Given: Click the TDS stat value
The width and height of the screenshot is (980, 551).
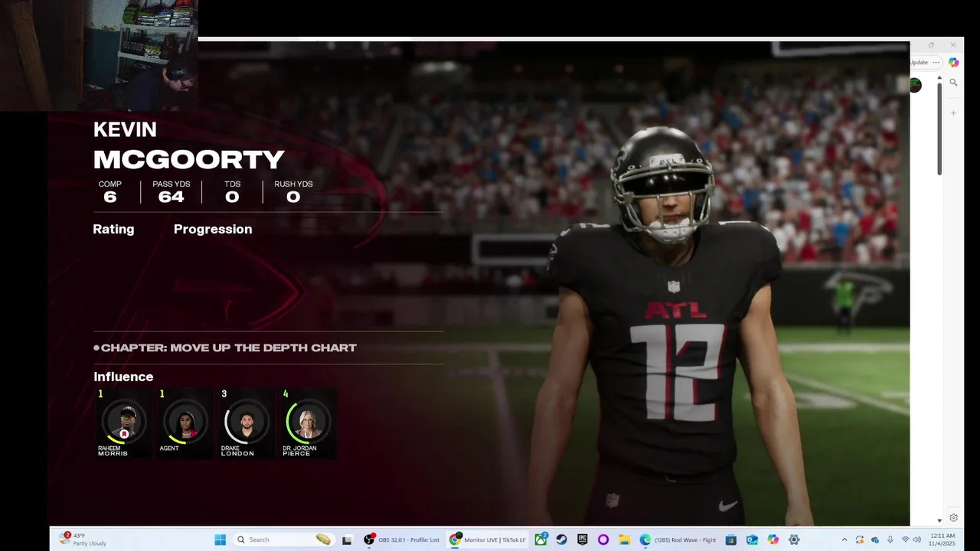Looking at the screenshot, I should (232, 197).
